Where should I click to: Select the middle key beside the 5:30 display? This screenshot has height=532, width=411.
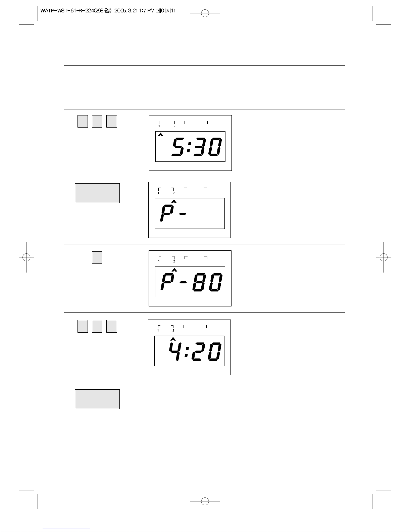pos(97,121)
